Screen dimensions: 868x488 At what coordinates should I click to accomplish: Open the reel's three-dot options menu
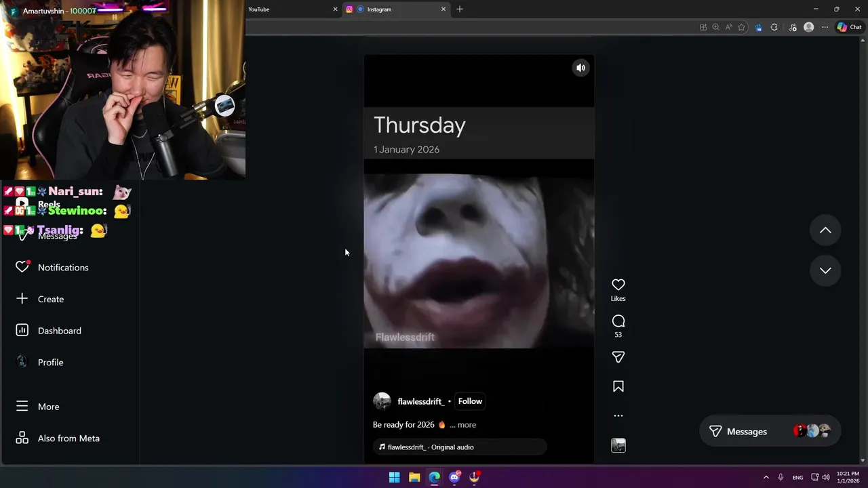click(618, 415)
